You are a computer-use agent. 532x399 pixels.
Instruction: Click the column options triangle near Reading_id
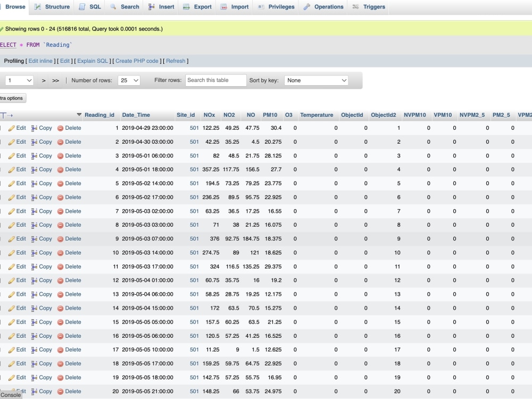79,115
